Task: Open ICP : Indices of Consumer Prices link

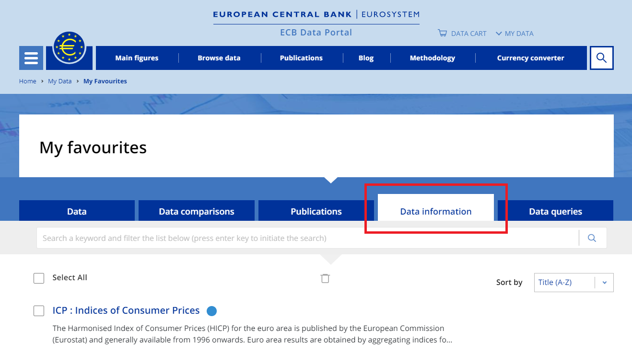Action: [x=126, y=310]
